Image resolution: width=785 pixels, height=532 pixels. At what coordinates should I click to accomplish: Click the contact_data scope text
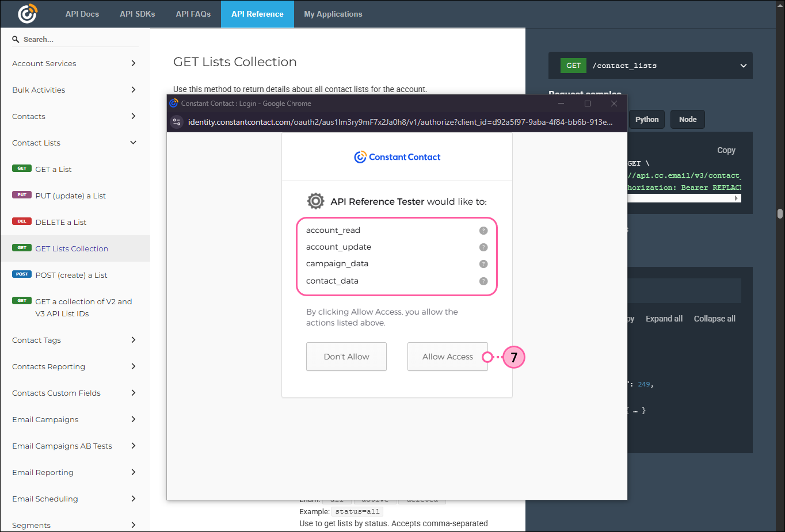coord(332,281)
